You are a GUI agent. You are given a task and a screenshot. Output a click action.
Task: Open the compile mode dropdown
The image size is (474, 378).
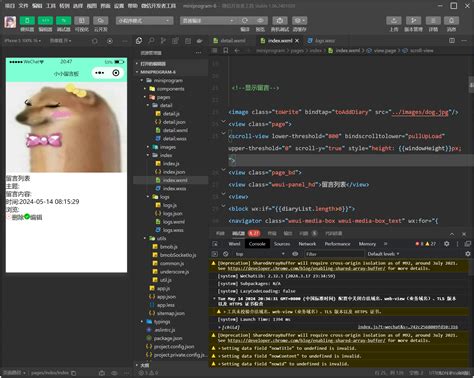[207, 21]
